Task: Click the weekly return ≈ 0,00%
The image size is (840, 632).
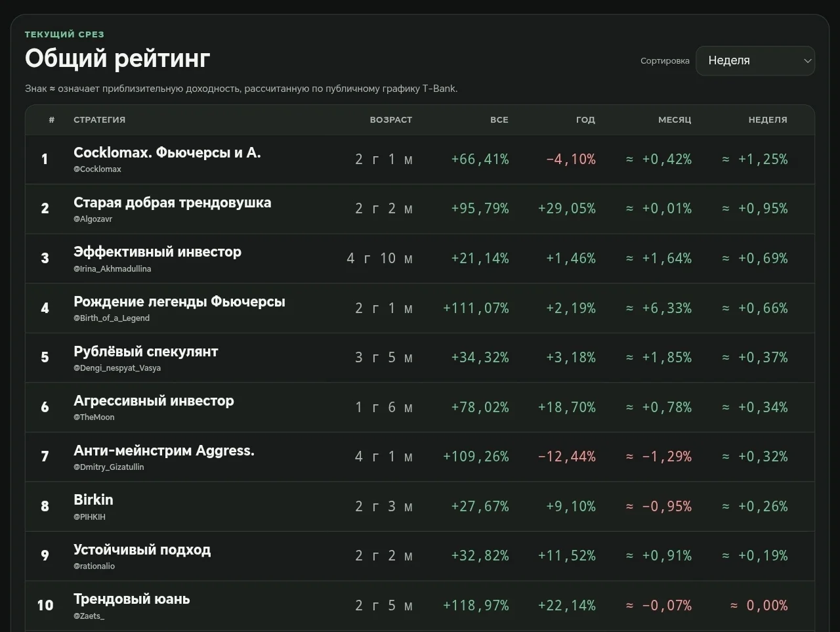Action: coord(759,605)
